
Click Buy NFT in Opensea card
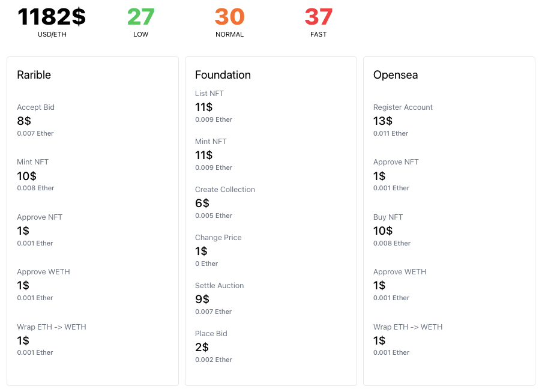pos(388,217)
